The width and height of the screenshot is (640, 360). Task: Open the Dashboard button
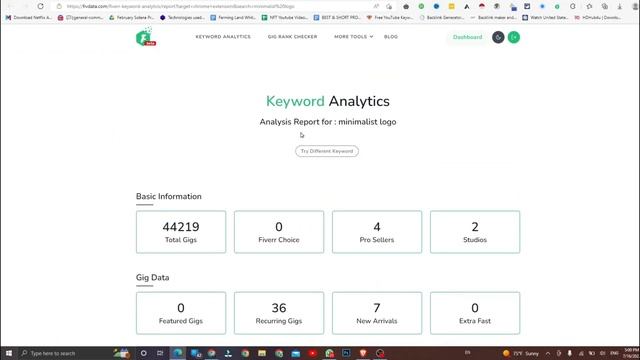tap(467, 37)
